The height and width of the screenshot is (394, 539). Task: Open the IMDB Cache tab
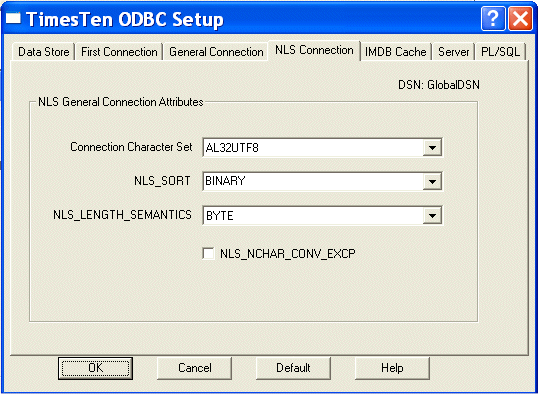(x=396, y=52)
